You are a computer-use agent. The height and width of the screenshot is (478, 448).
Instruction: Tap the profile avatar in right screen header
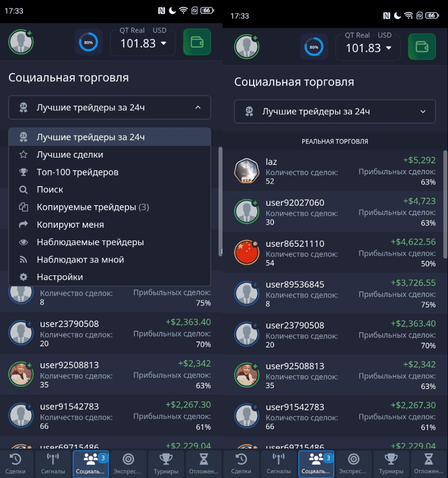click(x=247, y=47)
